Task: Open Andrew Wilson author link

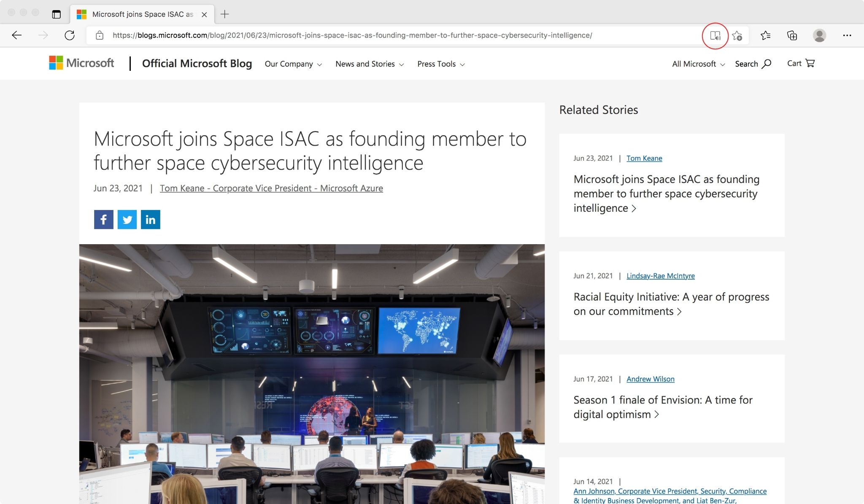Action: pos(651,379)
